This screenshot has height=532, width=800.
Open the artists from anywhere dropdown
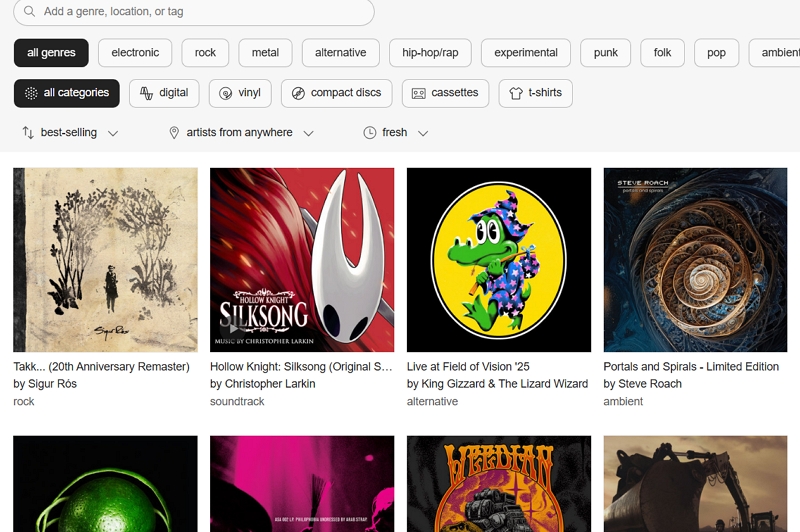(241, 133)
